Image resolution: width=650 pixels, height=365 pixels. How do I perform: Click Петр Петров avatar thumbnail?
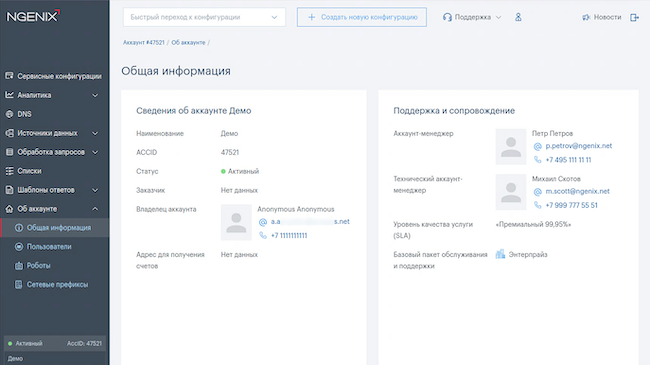tap(511, 147)
